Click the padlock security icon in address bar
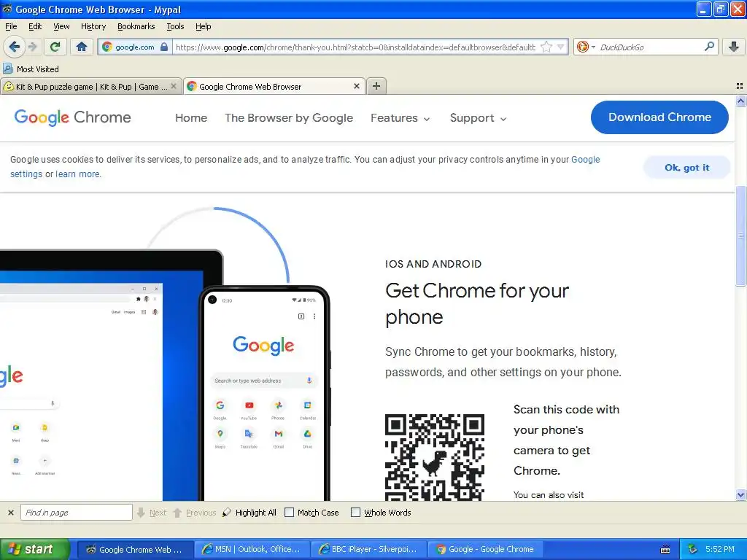This screenshot has width=747, height=560. 164,47
